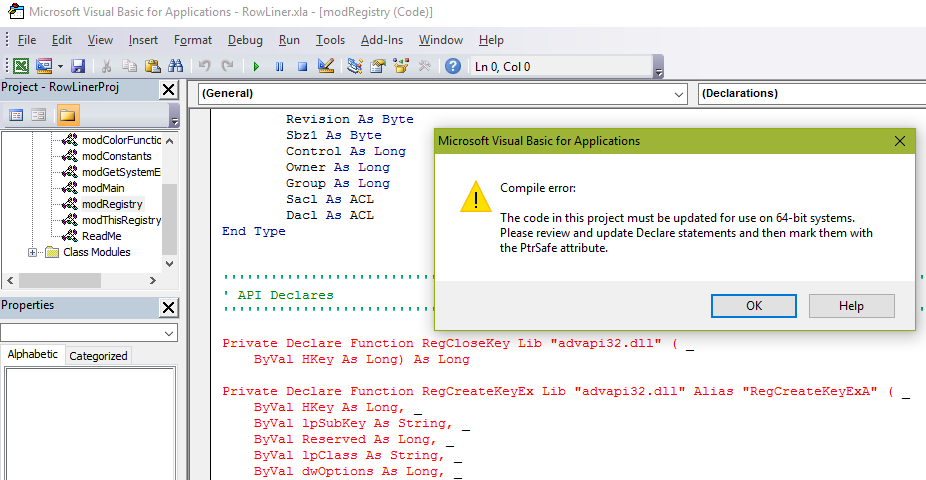926x480 pixels.
Task: Open the File menu
Action: click(27, 40)
